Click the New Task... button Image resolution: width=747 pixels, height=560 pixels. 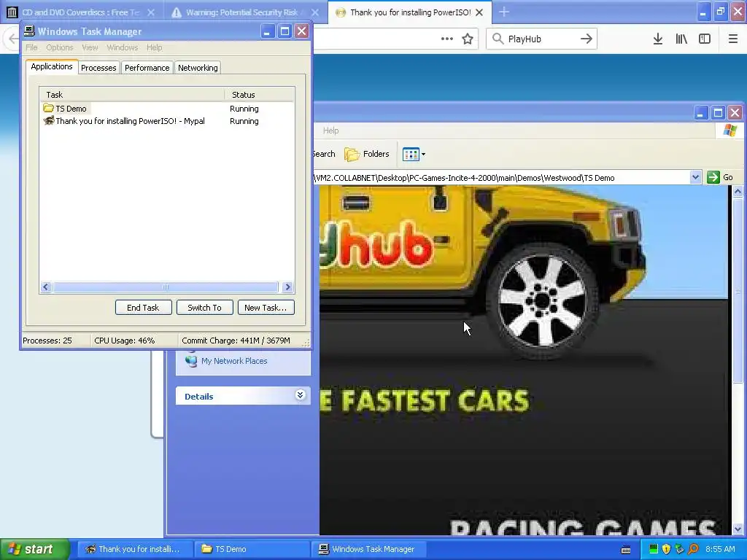(266, 308)
